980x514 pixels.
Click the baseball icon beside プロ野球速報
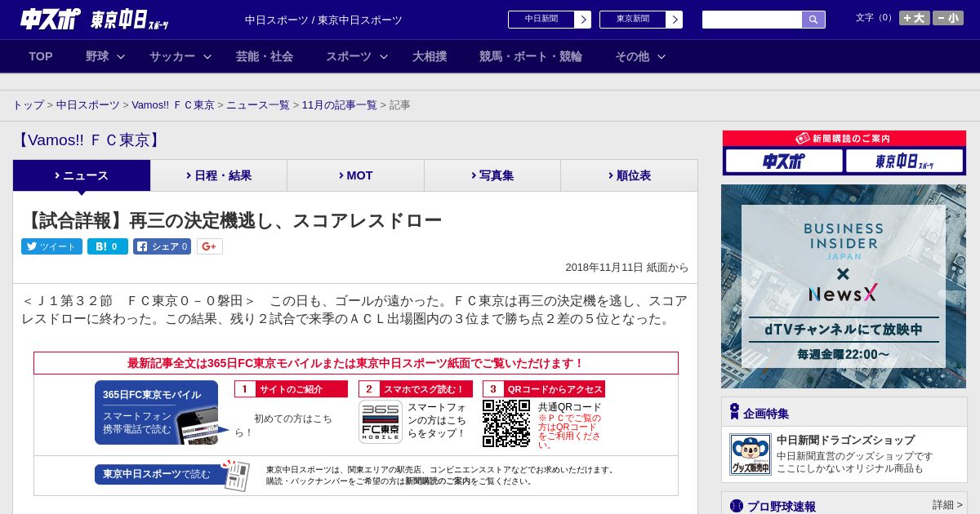point(736,506)
